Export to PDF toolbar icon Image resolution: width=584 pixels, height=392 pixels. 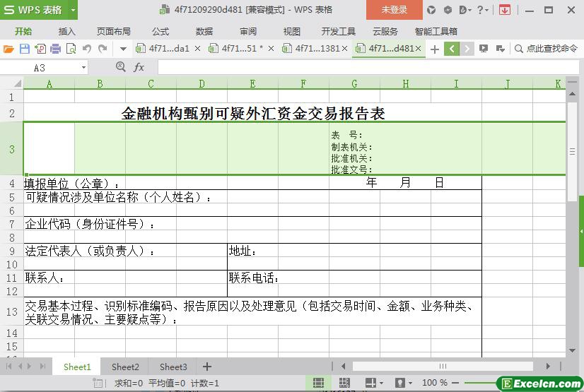[40, 49]
